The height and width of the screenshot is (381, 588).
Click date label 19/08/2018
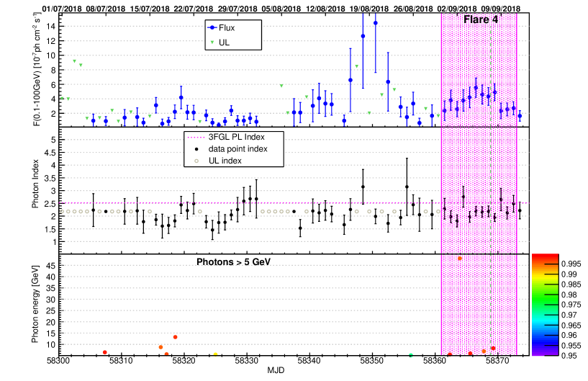point(369,9)
